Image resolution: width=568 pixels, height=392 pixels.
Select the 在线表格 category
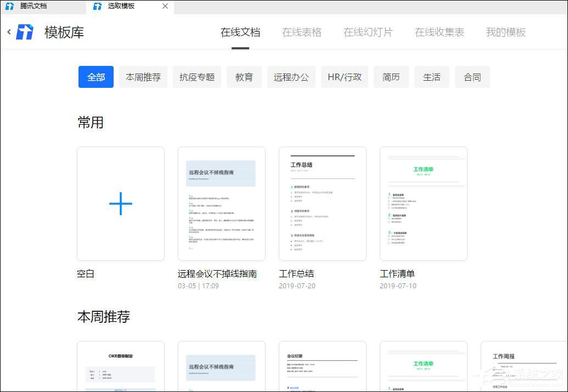(301, 32)
